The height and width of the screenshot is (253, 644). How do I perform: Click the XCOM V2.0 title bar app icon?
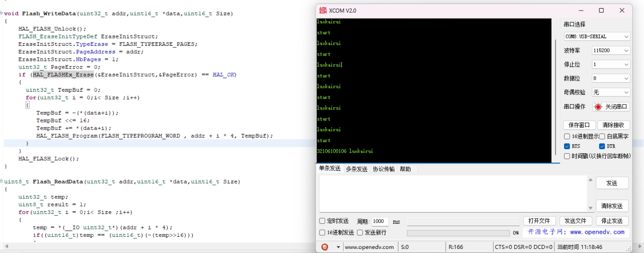point(323,10)
